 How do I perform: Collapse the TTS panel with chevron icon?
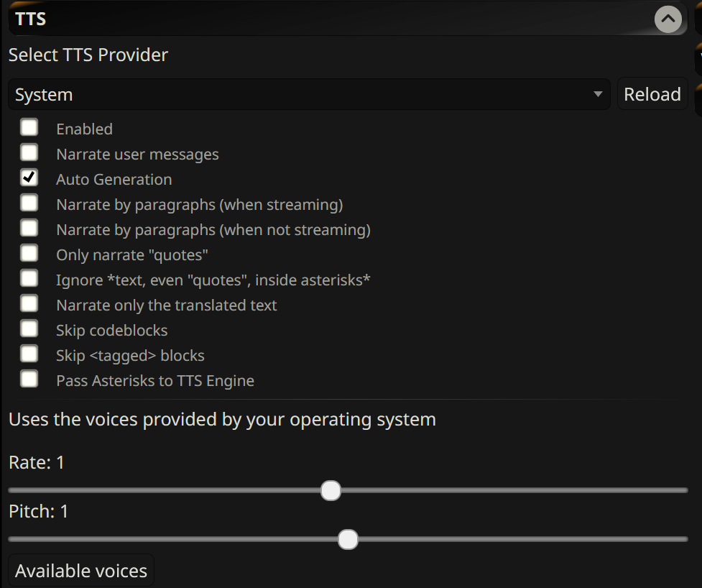pos(668,19)
